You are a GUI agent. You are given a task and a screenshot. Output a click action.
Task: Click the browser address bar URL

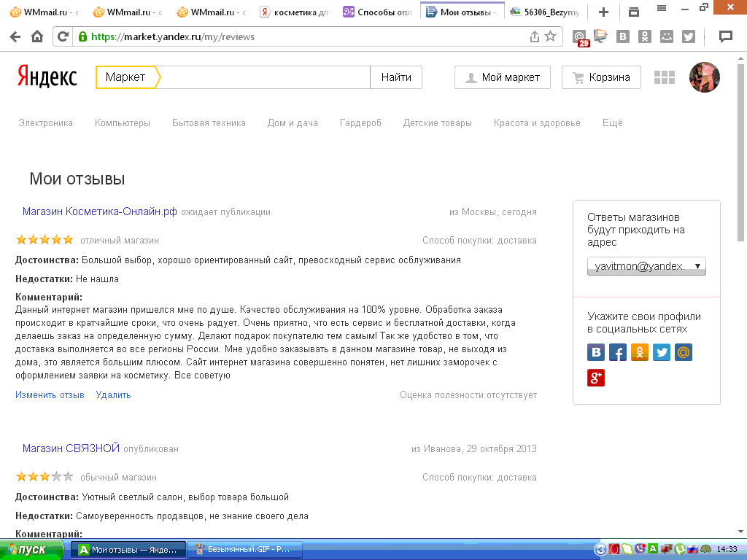pyautogui.click(x=172, y=36)
